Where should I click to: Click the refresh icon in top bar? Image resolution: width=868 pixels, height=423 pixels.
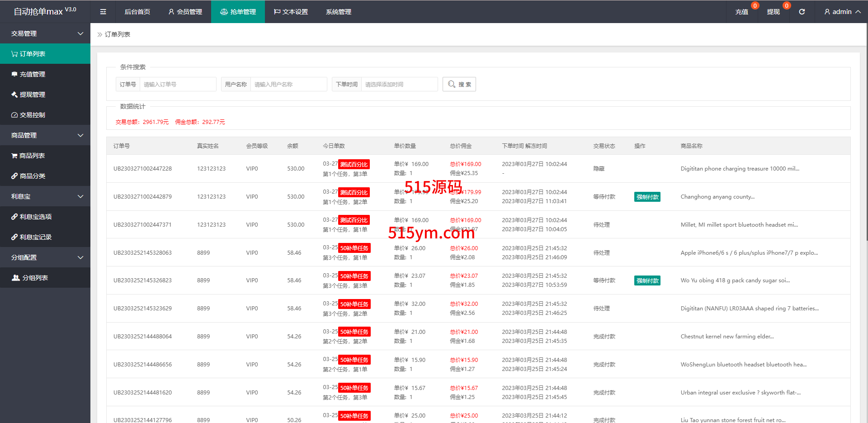(802, 12)
